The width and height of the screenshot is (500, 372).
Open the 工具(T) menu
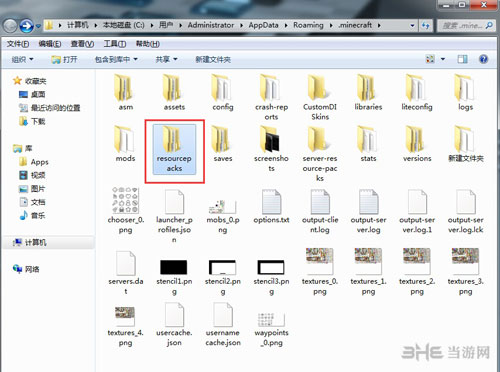(x=115, y=44)
